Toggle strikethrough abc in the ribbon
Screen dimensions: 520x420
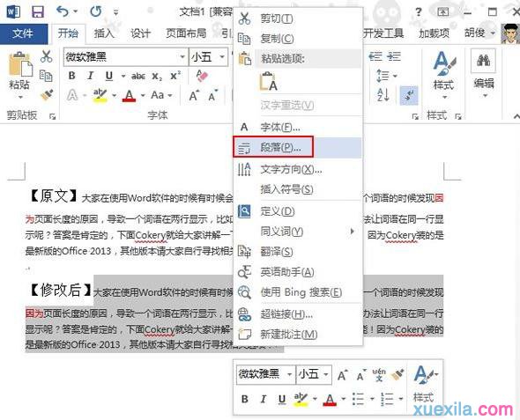[x=138, y=77]
